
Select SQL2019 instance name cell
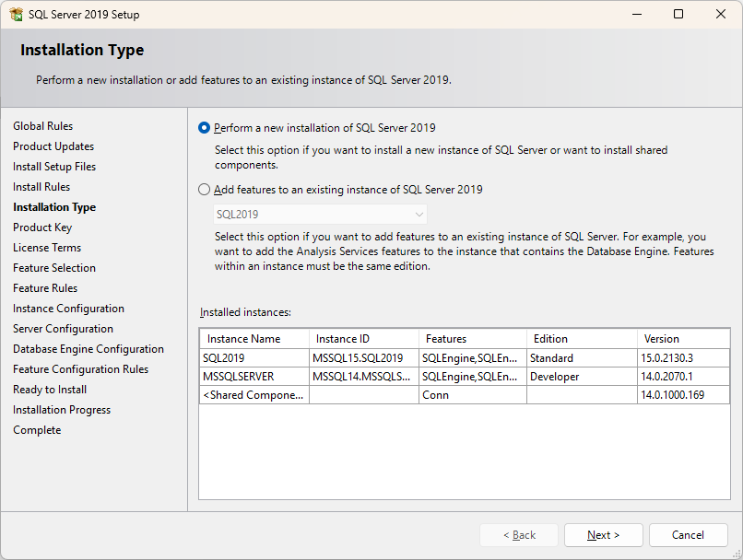click(x=254, y=358)
